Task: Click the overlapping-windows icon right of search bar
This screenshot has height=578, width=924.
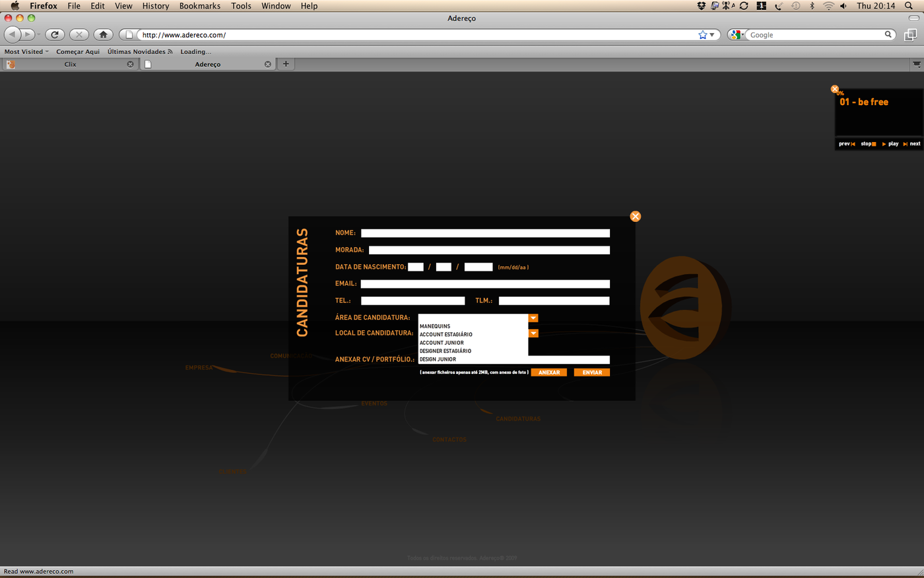Action: point(911,34)
